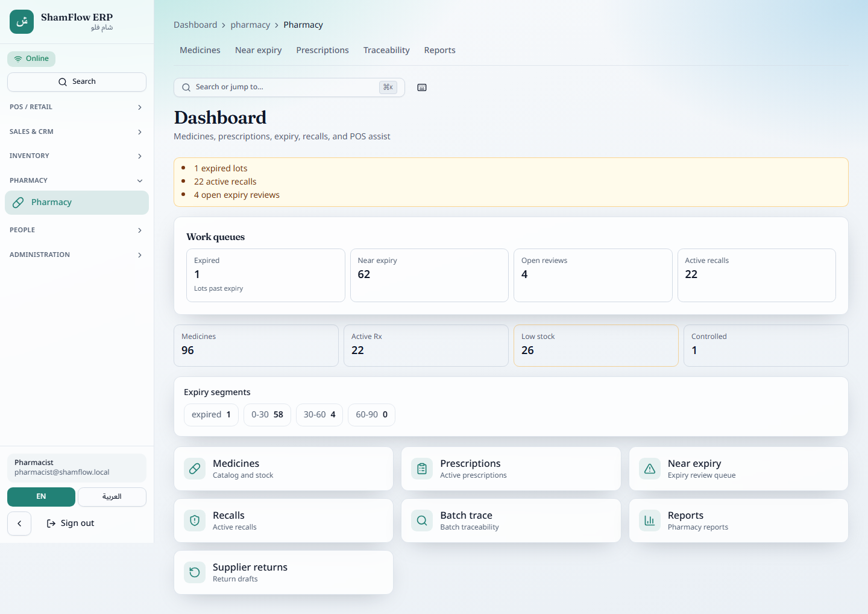Image resolution: width=868 pixels, height=614 pixels.
Task: Click the magnifier icon in the top search field
Action: [186, 87]
